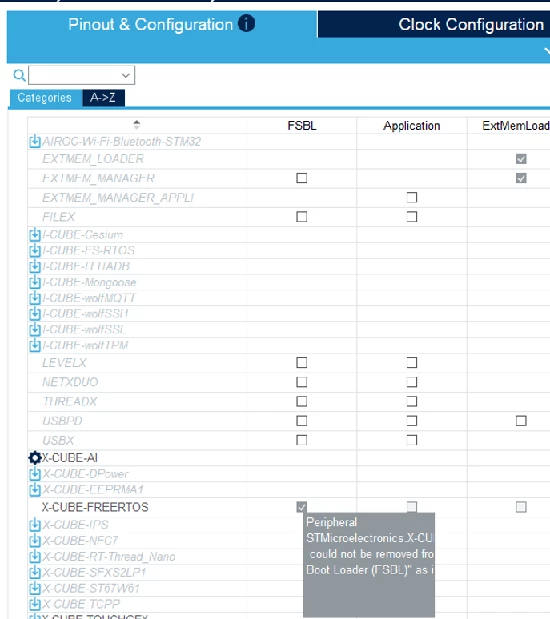Select the NETXDUO row label
The image size is (550, 619).
70,382
